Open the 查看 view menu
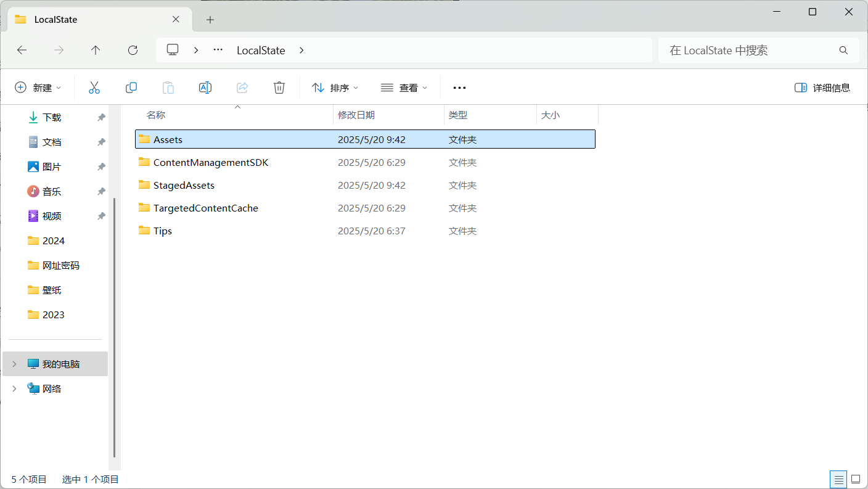Screen dimensions: 868x489 [404, 88]
